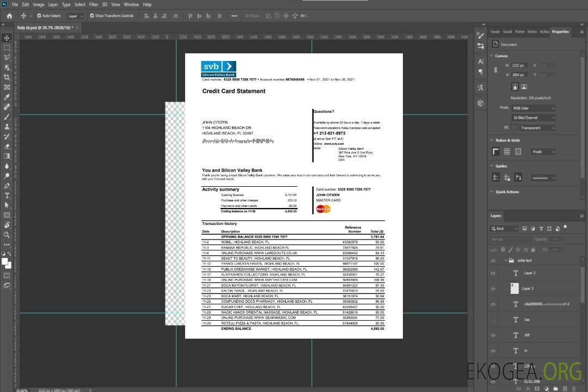Select the Lasso tool
588x392 pixels.
(x=7, y=57)
